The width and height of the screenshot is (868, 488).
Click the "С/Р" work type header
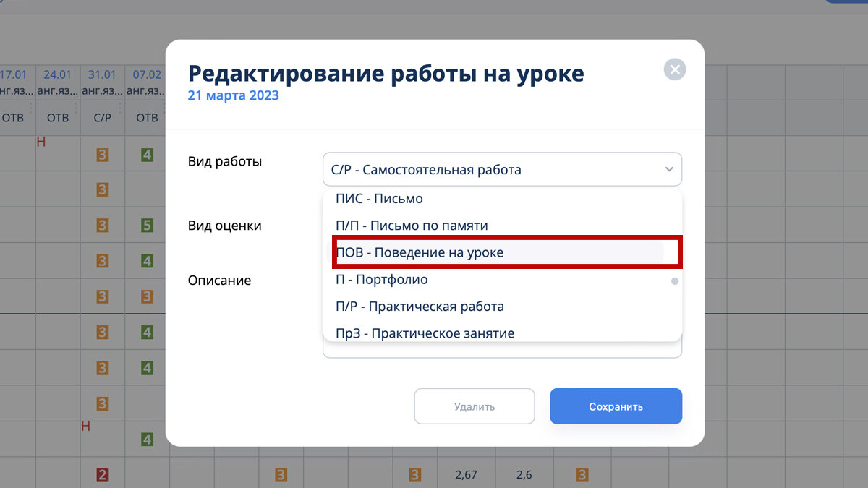[102, 117]
